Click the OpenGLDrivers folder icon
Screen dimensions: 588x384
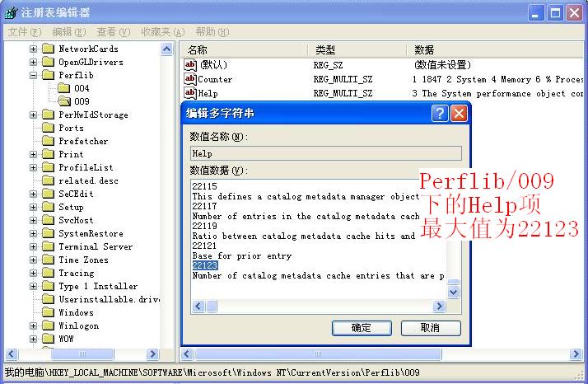[49, 62]
